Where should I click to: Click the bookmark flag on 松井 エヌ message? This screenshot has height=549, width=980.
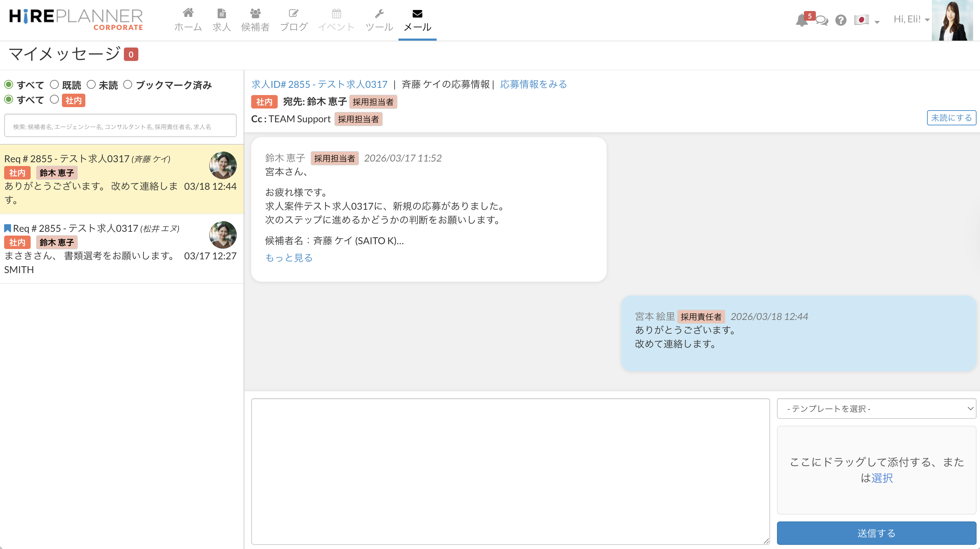[x=8, y=228]
